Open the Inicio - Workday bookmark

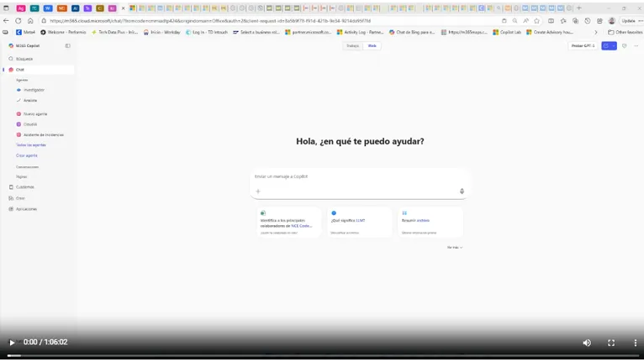point(161,32)
